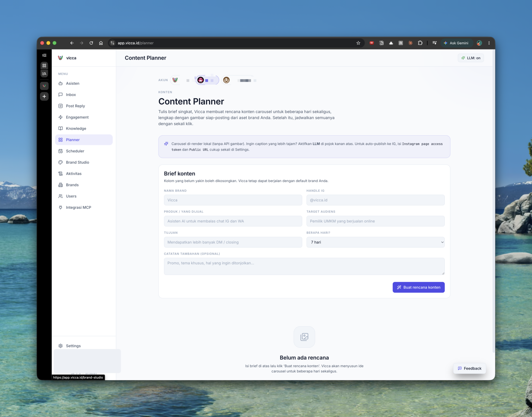This screenshot has width=532, height=417.
Task: Reload the page with the refresh icon
Action: 91,43
